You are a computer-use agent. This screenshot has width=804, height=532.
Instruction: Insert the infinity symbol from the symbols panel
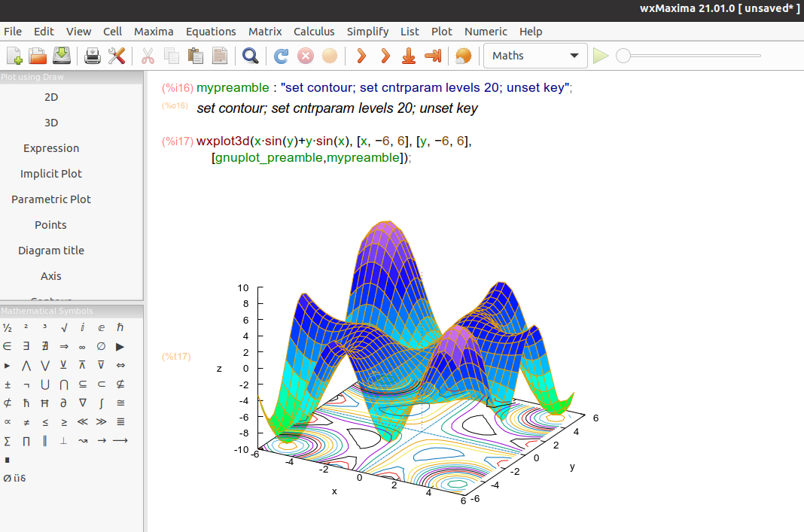(82, 346)
